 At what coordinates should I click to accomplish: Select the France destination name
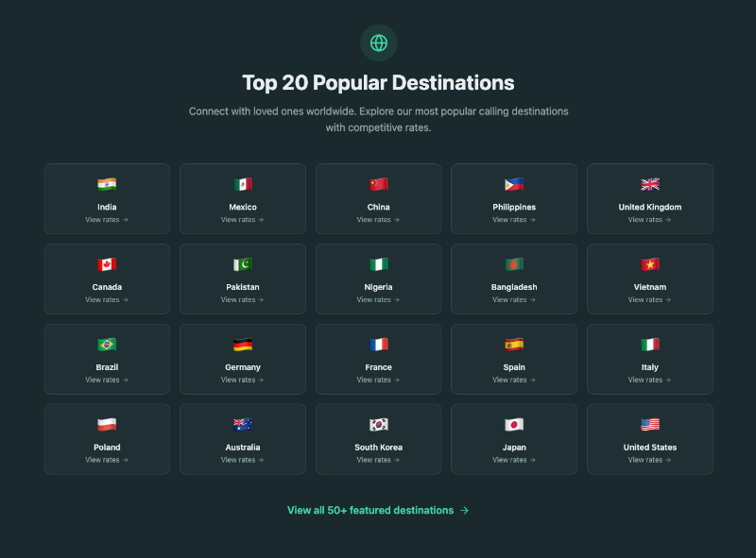pos(378,367)
